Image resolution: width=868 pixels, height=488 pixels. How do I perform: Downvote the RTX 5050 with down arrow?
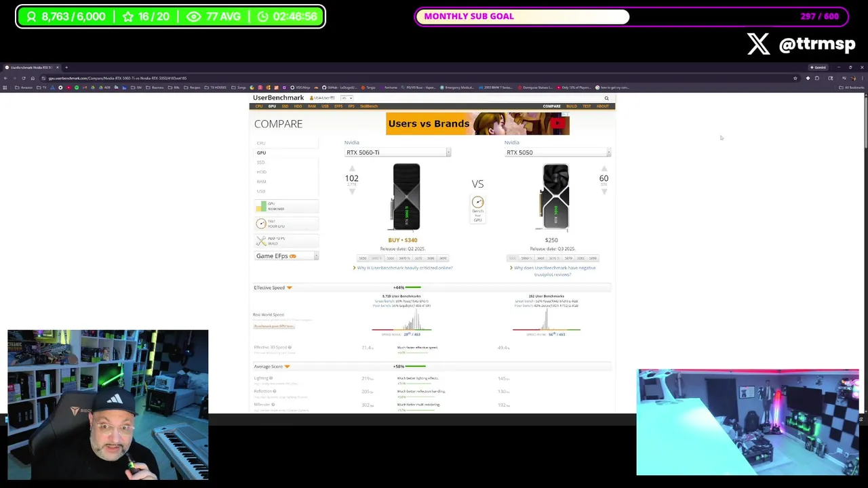coord(604,191)
